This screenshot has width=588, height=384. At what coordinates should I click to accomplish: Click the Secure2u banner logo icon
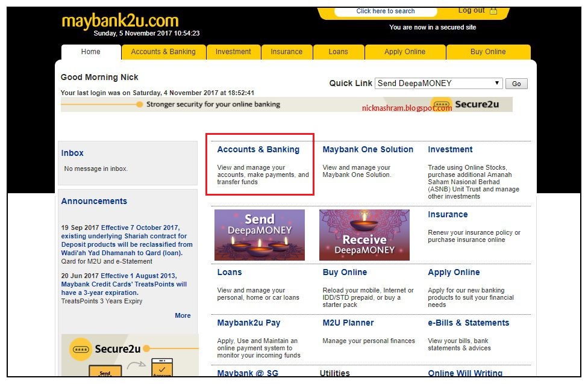click(x=442, y=104)
